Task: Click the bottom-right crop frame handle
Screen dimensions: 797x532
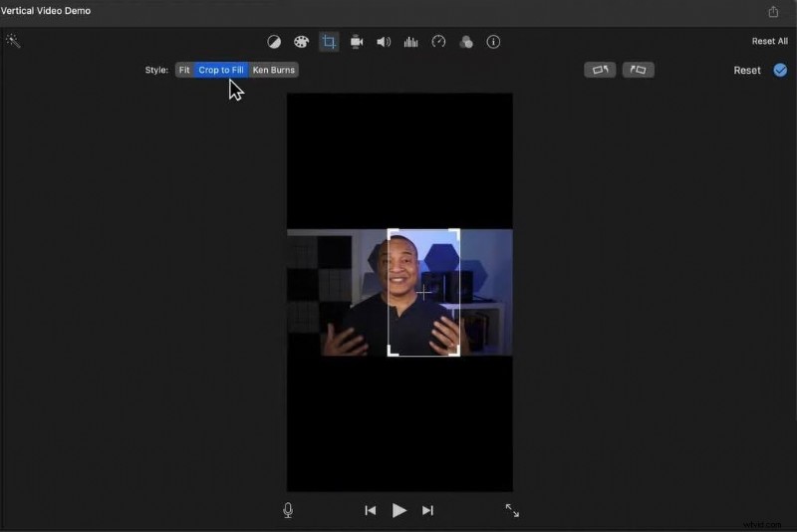Action: 455,351
